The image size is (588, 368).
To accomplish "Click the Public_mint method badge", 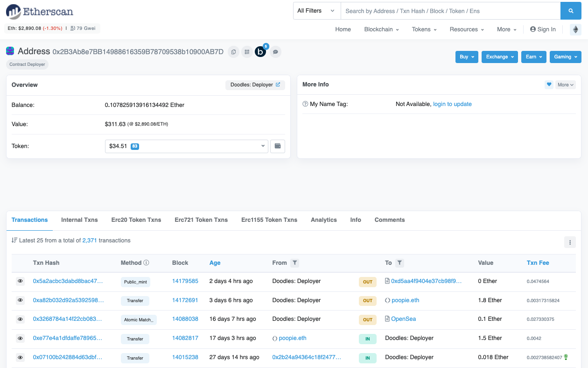I will click(x=136, y=282).
